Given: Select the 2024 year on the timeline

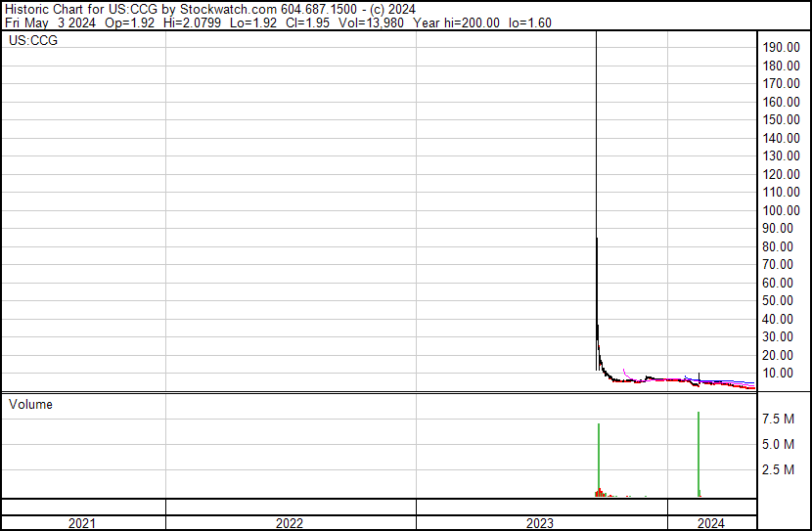Looking at the screenshot, I should pyautogui.click(x=711, y=523).
